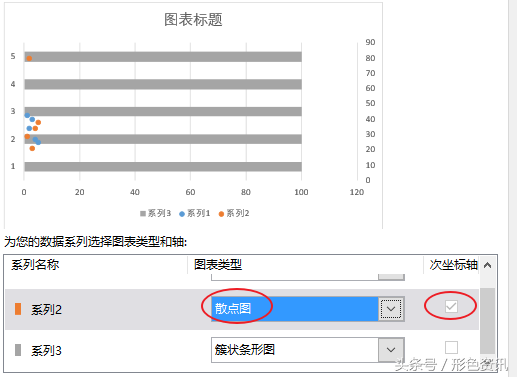Image resolution: width=517 pixels, height=377 pixels.
Task: Click the 系列1 legend entry
Action: (195, 213)
